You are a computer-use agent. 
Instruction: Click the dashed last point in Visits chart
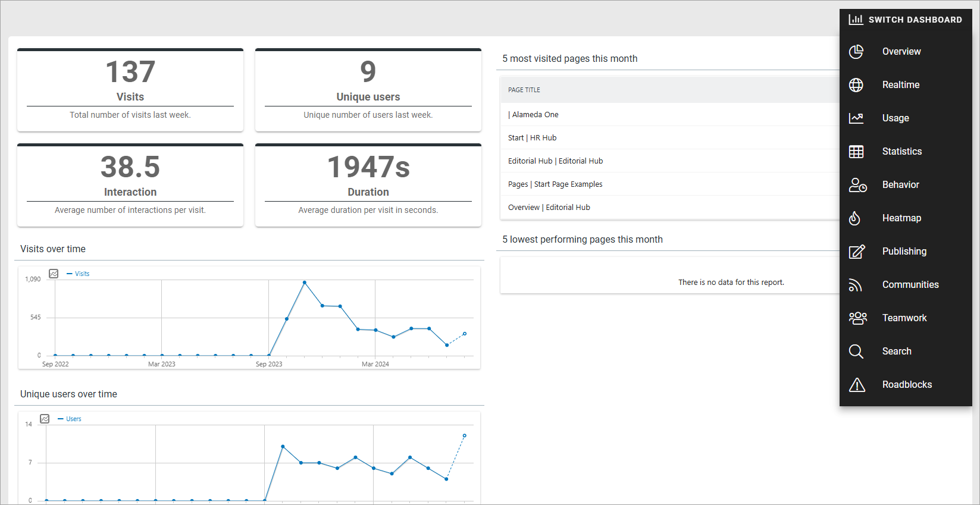coord(465,334)
